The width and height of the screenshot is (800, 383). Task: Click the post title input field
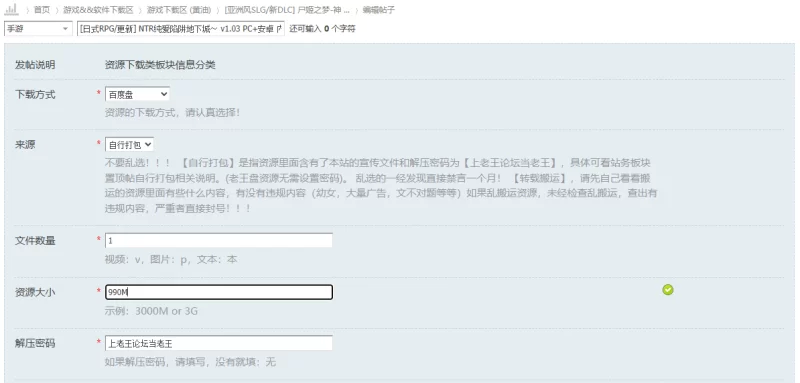[181, 29]
